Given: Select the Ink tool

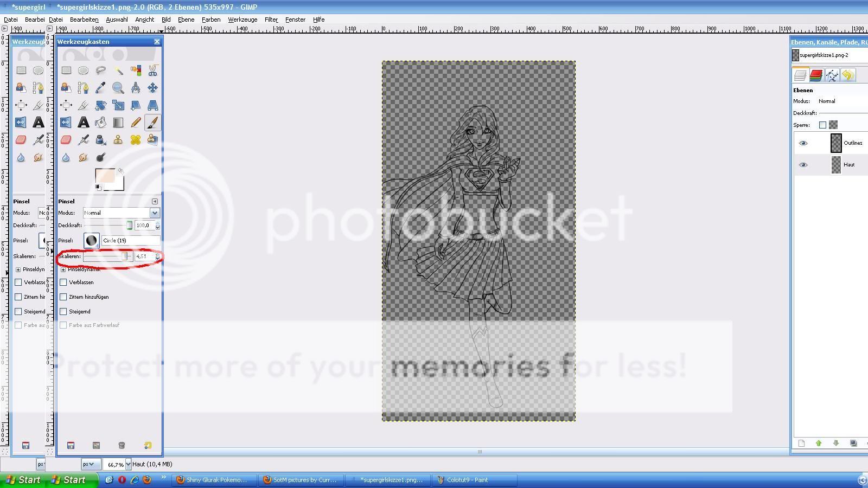Looking at the screenshot, I should 101,140.
